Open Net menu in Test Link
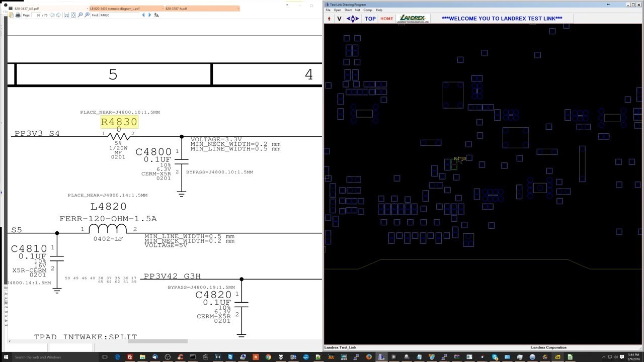Screen dimensions: 644x362 357,10
